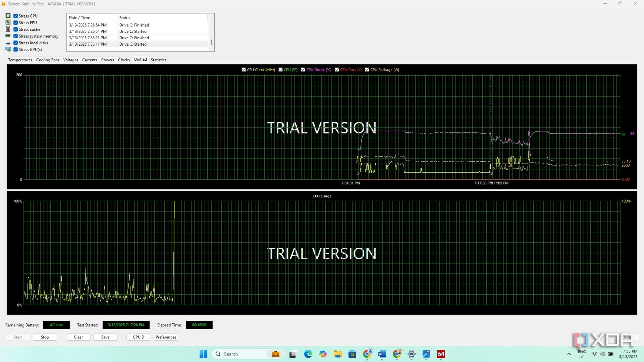Stop the stability test

pyautogui.click(x=45, y=337)
